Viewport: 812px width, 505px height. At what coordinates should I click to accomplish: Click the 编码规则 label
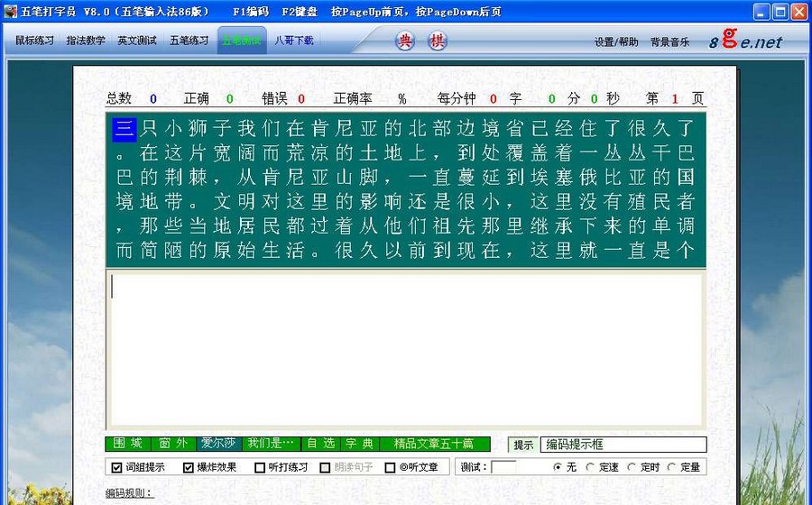130,493
